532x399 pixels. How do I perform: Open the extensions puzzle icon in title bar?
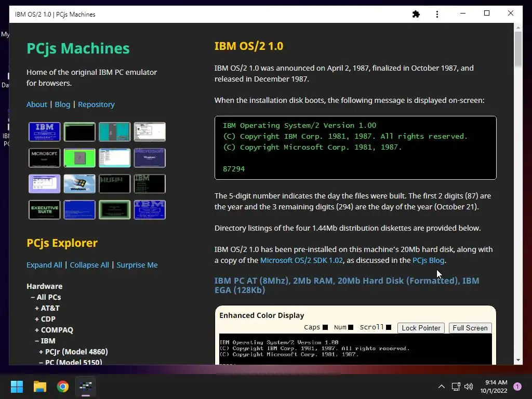click(416, 14)
